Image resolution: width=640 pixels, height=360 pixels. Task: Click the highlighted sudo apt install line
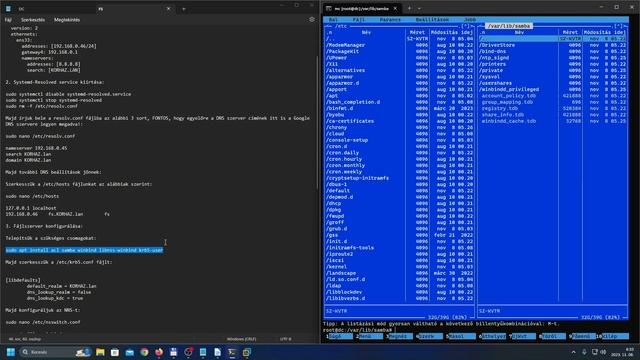pyautogui.click(x=84, y=250)
